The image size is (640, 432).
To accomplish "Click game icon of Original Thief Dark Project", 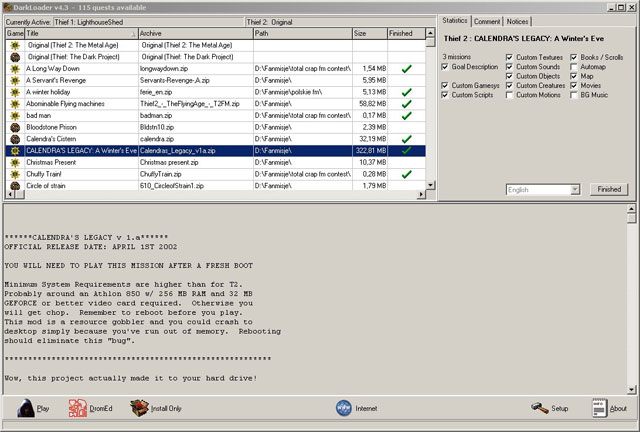I will click(15, 57).
